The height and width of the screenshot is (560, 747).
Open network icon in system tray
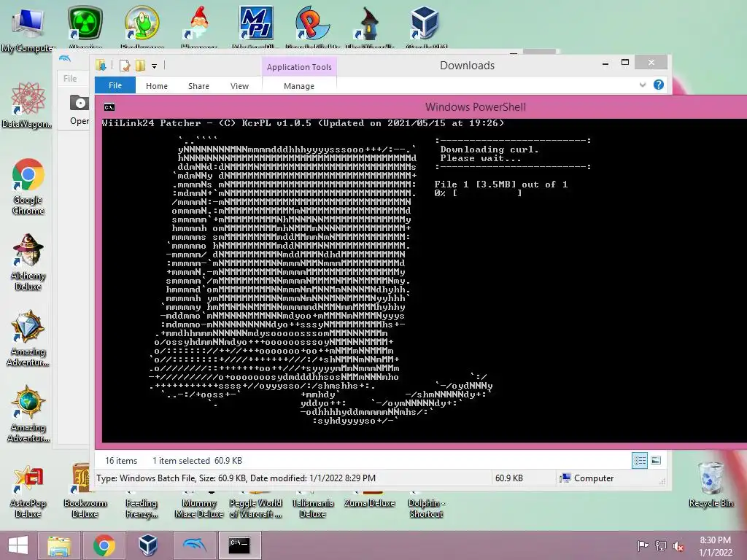tap(660, 545)
